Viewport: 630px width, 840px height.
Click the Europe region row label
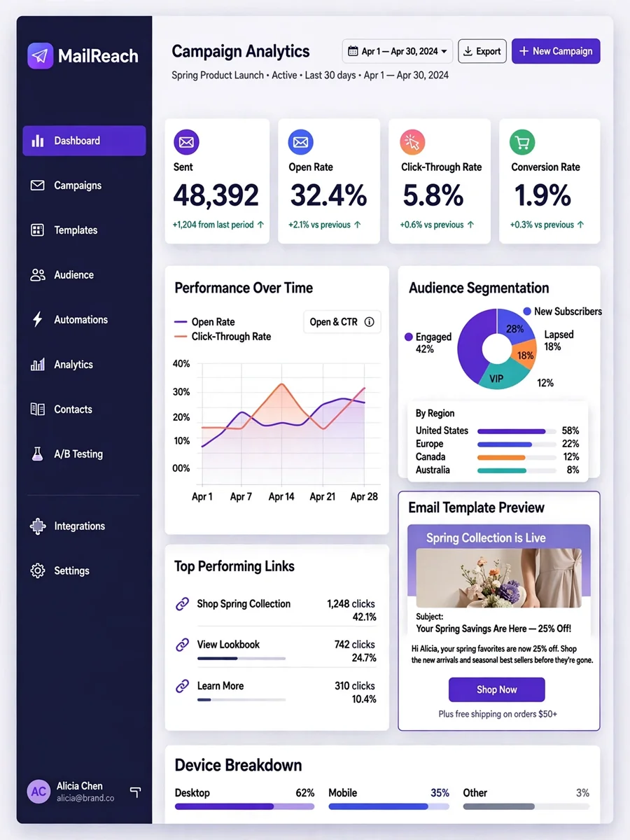(429, 444)
